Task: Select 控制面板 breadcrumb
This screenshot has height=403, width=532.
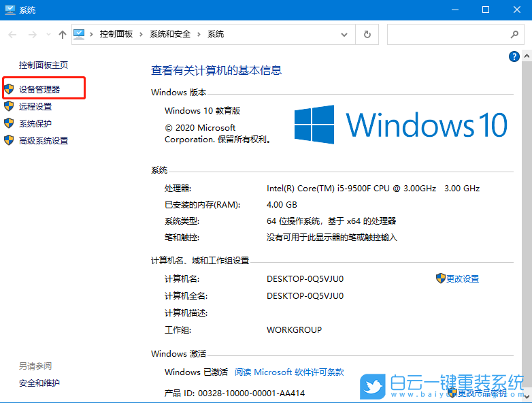Action: (116, 34)
